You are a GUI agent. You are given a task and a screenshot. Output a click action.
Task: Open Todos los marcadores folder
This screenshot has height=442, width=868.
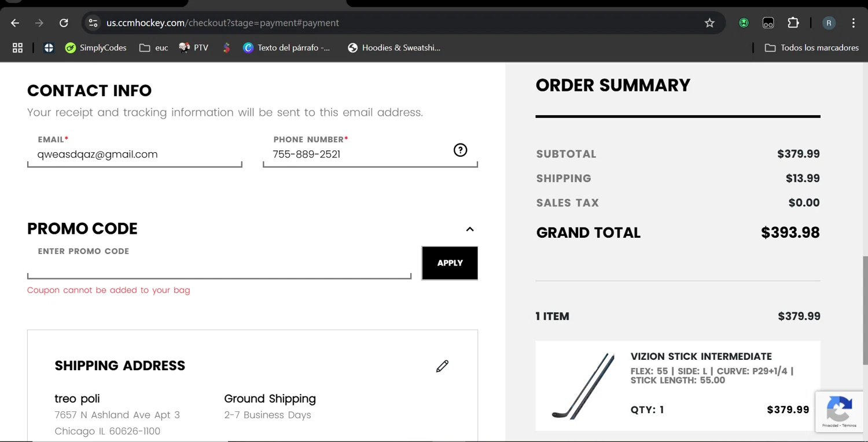coord(812,48)
